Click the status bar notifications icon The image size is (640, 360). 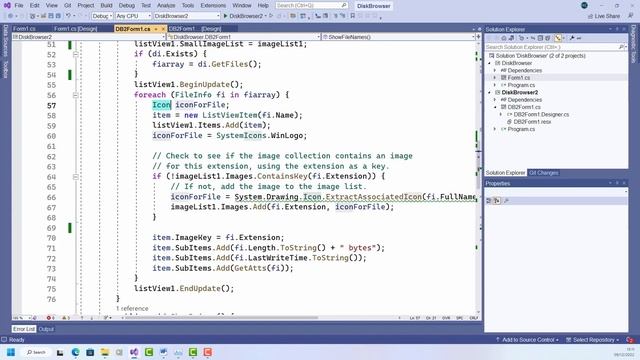pos(630,340)
